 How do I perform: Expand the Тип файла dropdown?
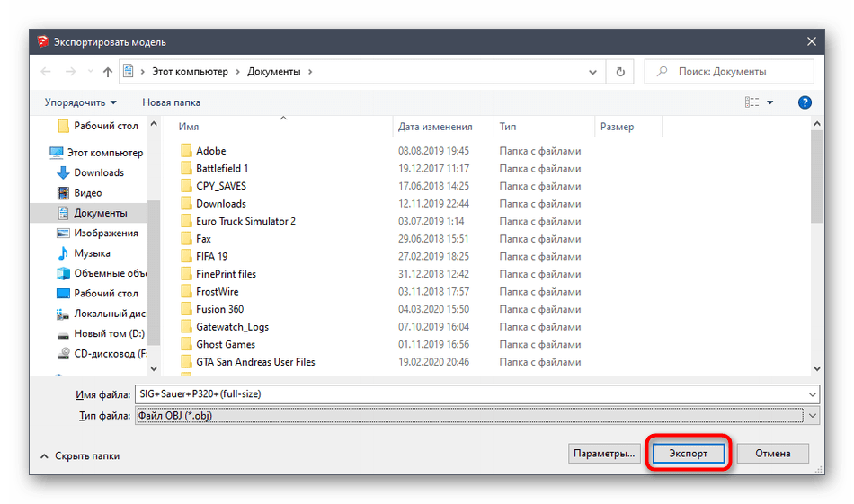(812, 415)
